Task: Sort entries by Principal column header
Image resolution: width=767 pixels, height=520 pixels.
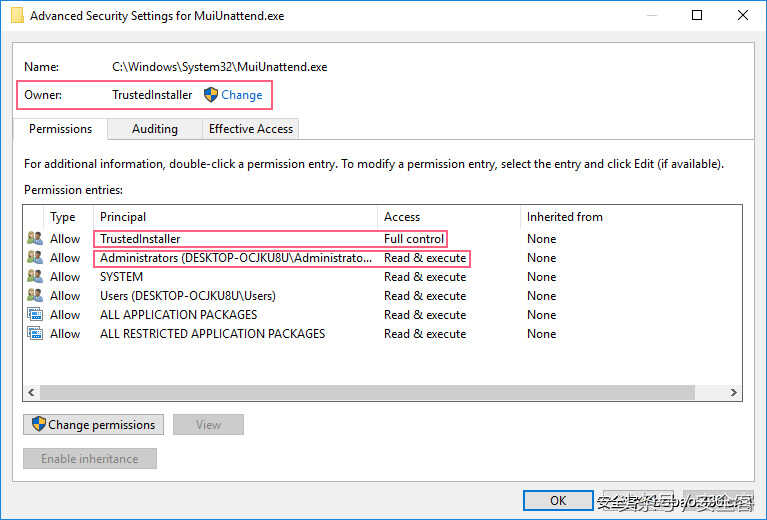Action: tap(123, 217)
